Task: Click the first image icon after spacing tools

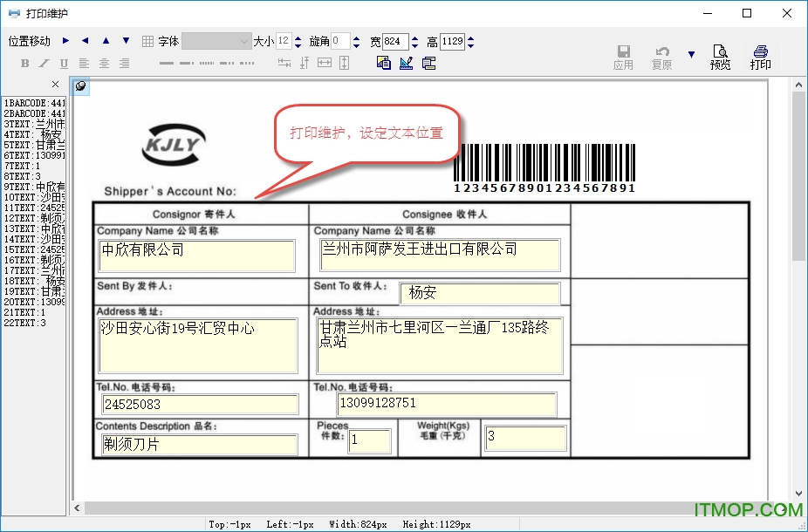Action: 384,63
